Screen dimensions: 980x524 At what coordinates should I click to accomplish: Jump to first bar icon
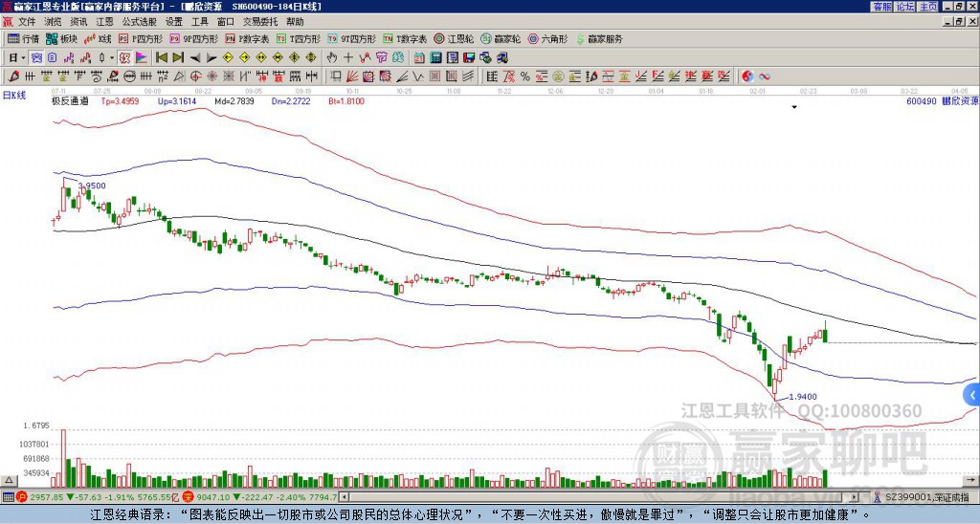click(x=161, y=58)
